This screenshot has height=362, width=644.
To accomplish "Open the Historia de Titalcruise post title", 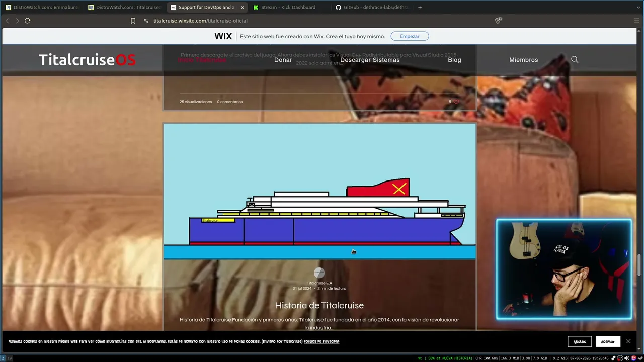I will 319,305.
